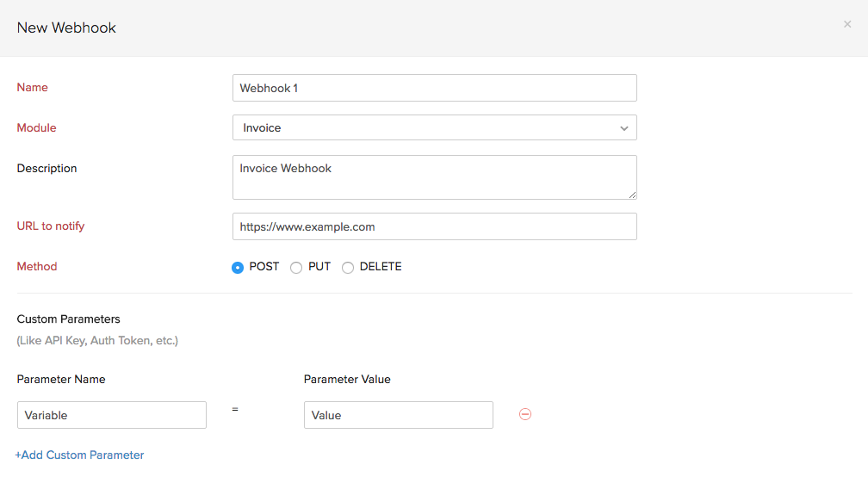Select the POST method radio button
Viewport: 868px width, 483px height.
click(x=238, y=268)
